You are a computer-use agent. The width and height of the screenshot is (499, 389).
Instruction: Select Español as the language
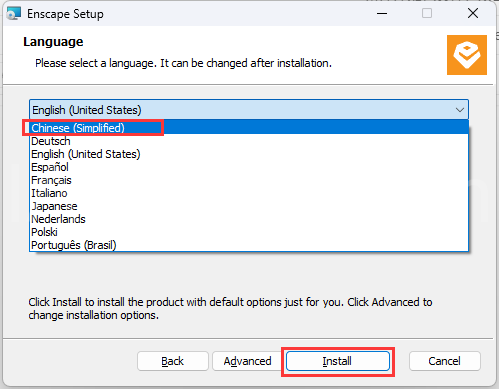coord(249,167)
